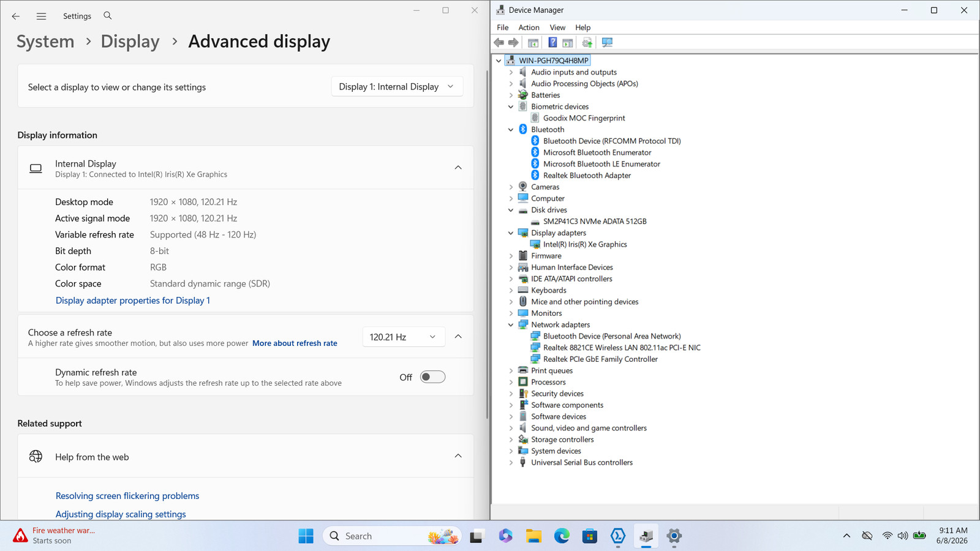This screenshot has height=551, width=980.
Task: Open Adjusting display scaling settings link
Action: (121, 514)
